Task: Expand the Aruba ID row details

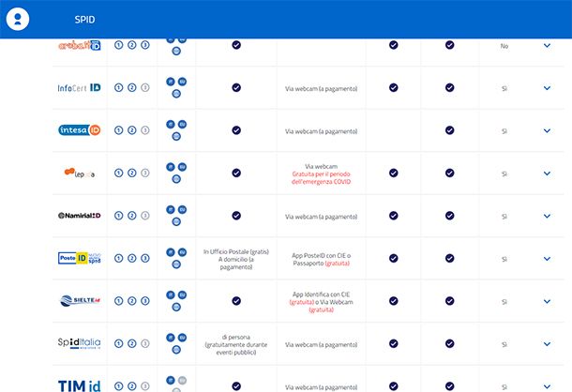Action: 547,45
